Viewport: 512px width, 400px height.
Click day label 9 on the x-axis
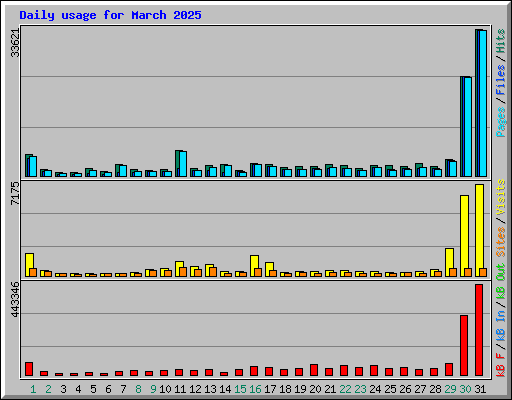[x=153, y=389]
